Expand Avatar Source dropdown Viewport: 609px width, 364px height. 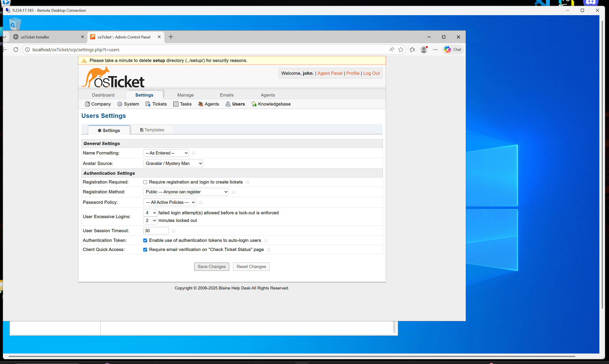click(x=173, y=163)
